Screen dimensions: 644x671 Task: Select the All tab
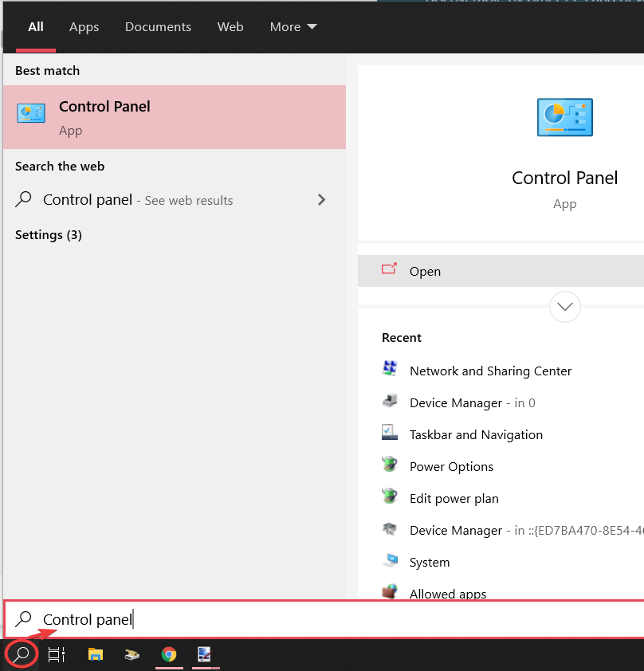[x=36, y=27]
